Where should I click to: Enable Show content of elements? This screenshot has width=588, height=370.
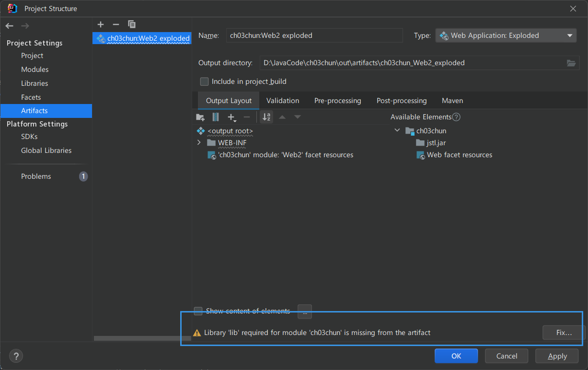click(x=198, y=311)
